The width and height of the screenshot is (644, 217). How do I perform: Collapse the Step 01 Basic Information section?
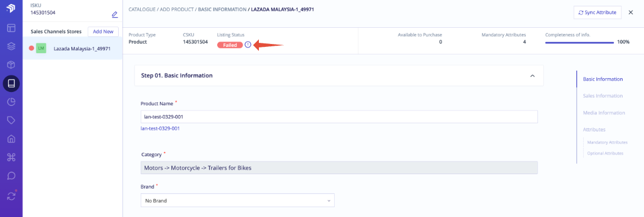point(532,76)
